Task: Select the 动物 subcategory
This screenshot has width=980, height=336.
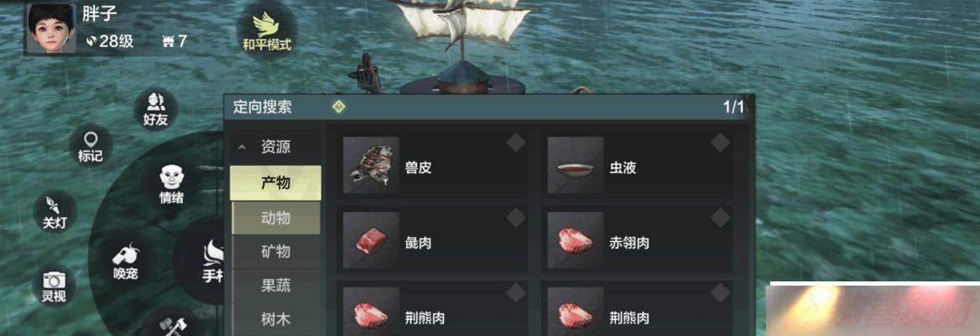Action: tap(275, 218)
